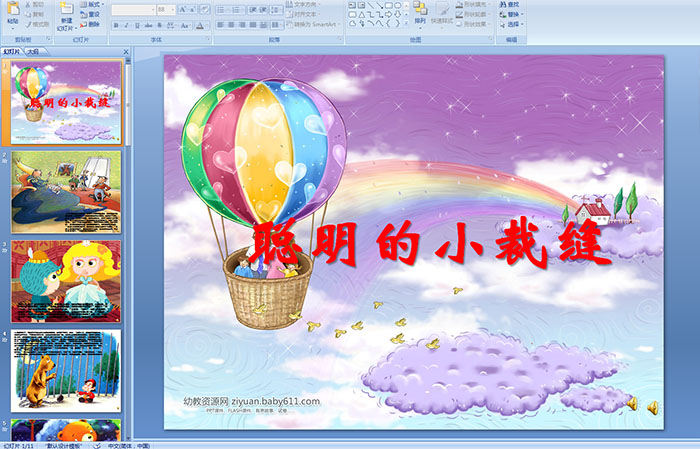Toggle underline formatting
This screenshot has height=449, width=700.
pos(137,25)
